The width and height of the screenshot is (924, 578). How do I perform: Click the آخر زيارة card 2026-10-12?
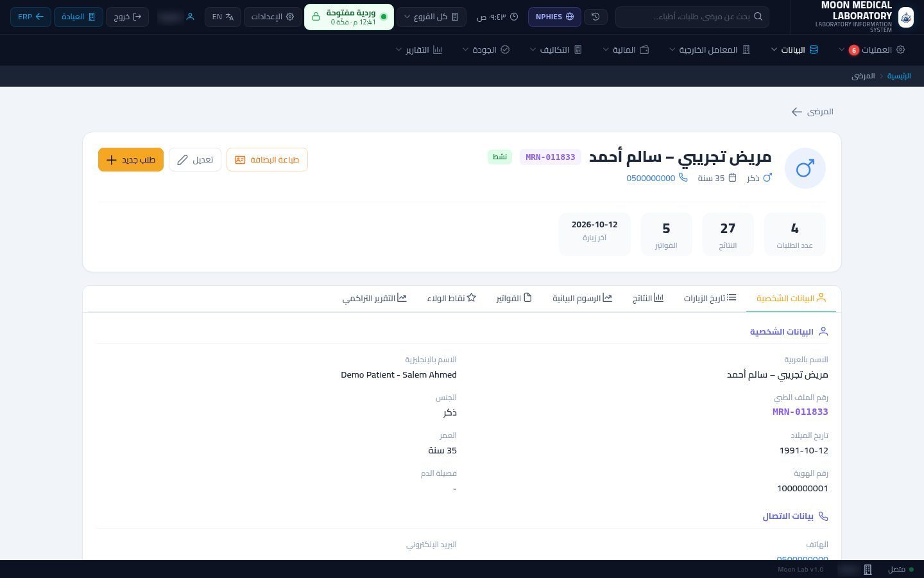[594, 234]
